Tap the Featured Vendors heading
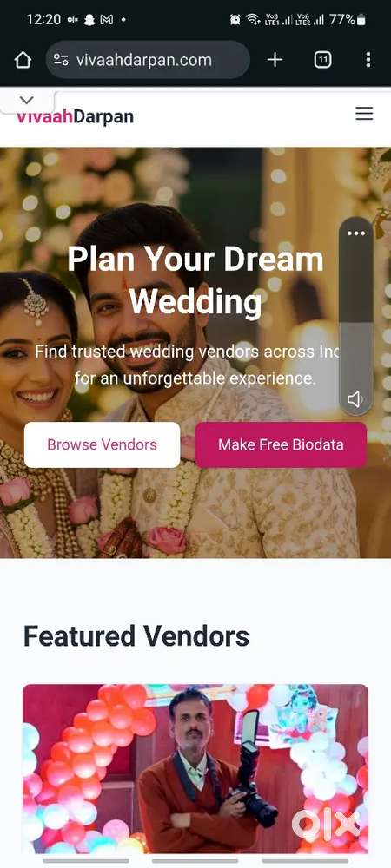This screenshot has height=868, width=391. tap(136, 636)
